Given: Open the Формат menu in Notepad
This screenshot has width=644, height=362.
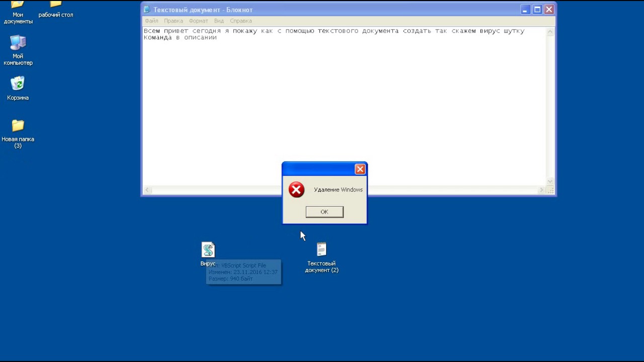Looking at the screenshot, I should click(198, 21).
